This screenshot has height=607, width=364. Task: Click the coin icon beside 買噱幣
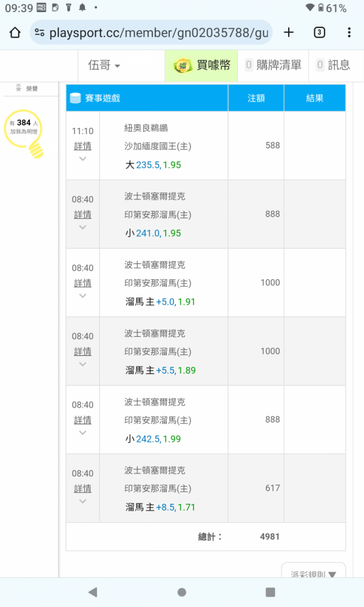click(183, 66)
